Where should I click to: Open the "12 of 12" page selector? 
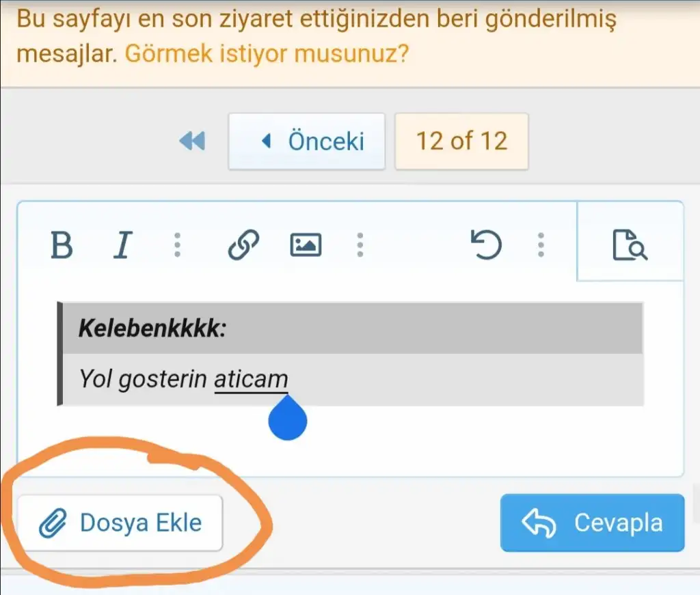tap(461, 141)
